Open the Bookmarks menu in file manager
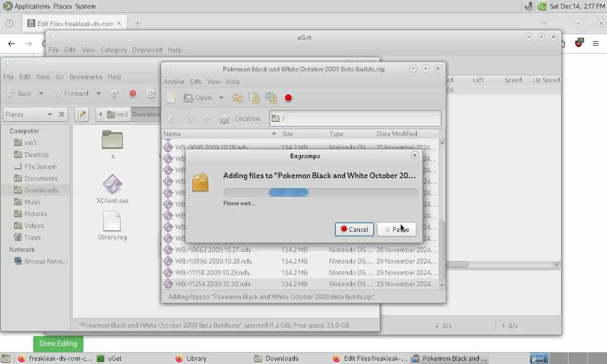This screenshot has height=364, width=607. click(85, 77)
